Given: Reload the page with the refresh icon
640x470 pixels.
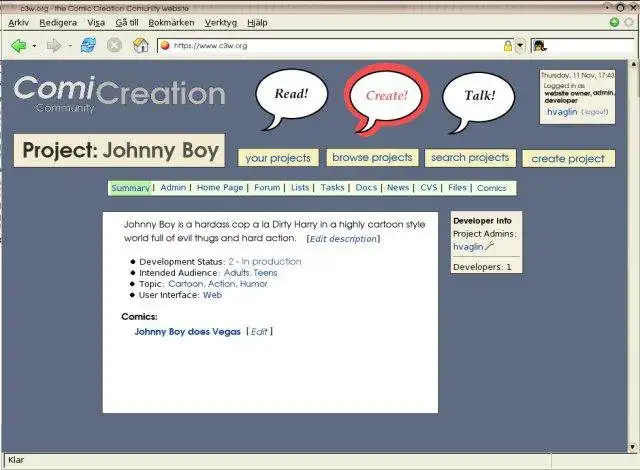Looking at the screenshot, I should (89, 45).
